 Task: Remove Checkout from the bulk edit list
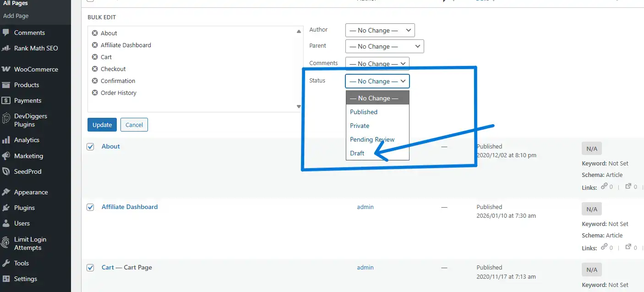click(95, 69)
